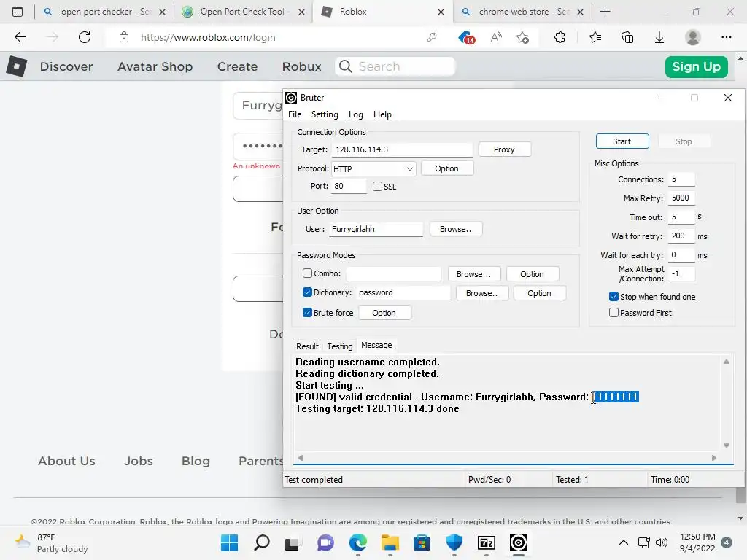747x560 pixels.
Task: Expand the Protocol HTTP dropdown
Action: coord(373,168)
